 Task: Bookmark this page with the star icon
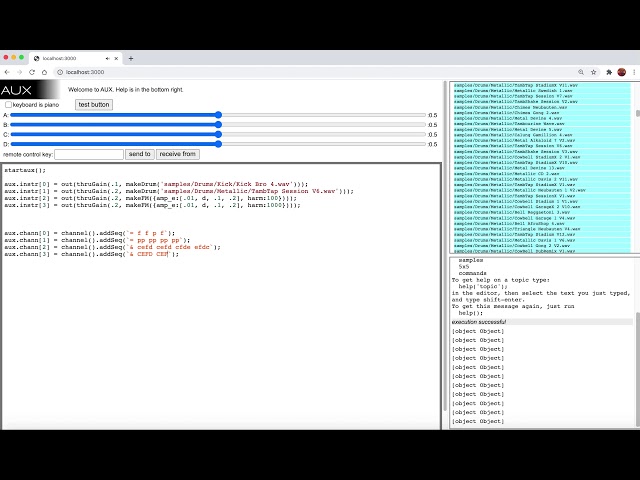(x=593, y=72)
